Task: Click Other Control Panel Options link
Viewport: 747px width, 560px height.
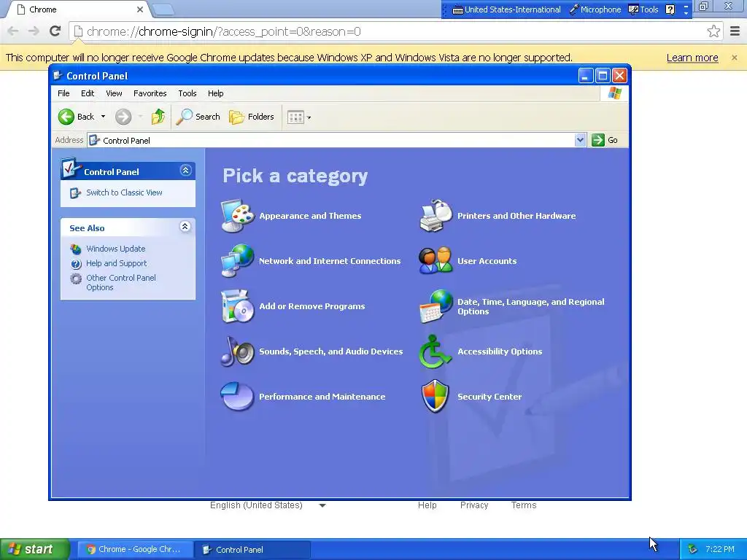Action: (x=121, y=282)
